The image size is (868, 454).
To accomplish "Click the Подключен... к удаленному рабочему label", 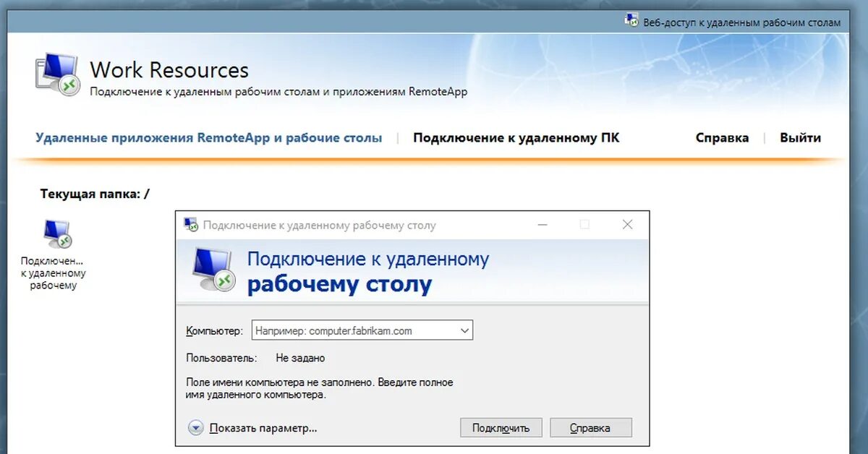I will pos(54,273).
